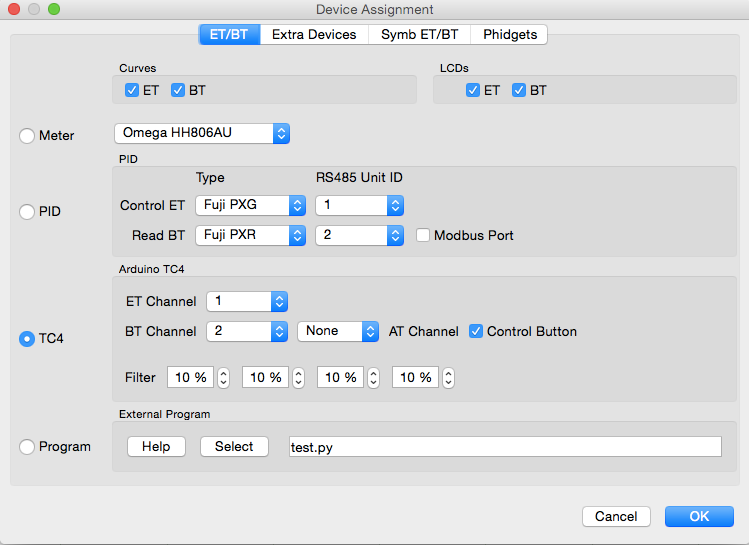Zoom the window with the green button
749x545 pixels.
coord(54,9)
